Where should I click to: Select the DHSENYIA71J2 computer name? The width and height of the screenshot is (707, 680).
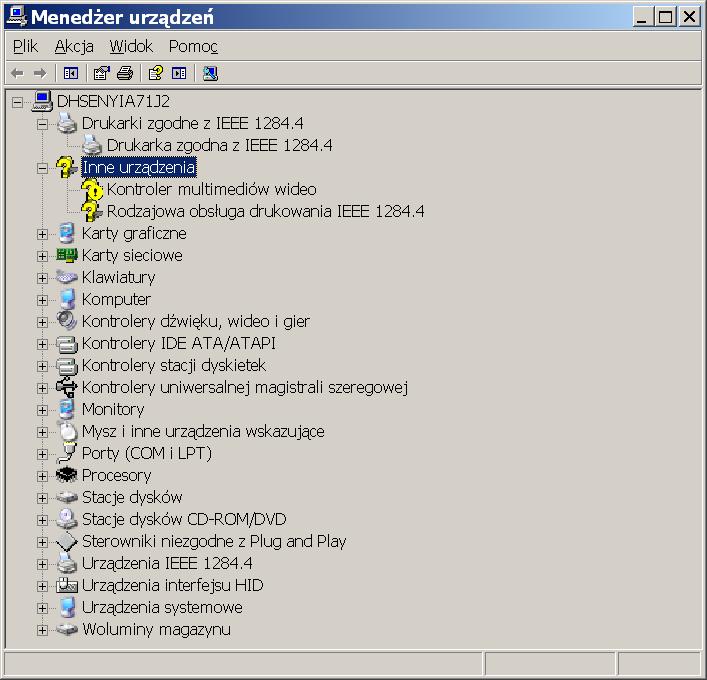(113, 101)
